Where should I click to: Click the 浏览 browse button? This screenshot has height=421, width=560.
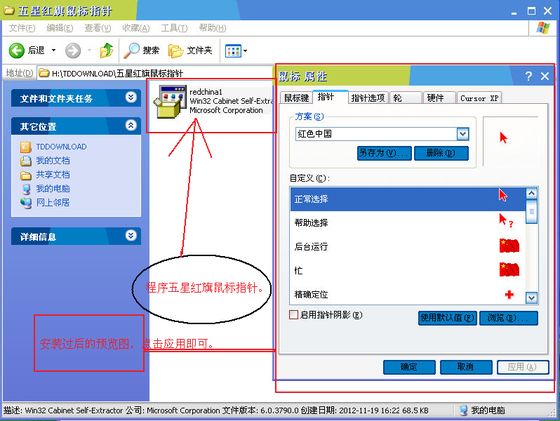pos(509,318)
